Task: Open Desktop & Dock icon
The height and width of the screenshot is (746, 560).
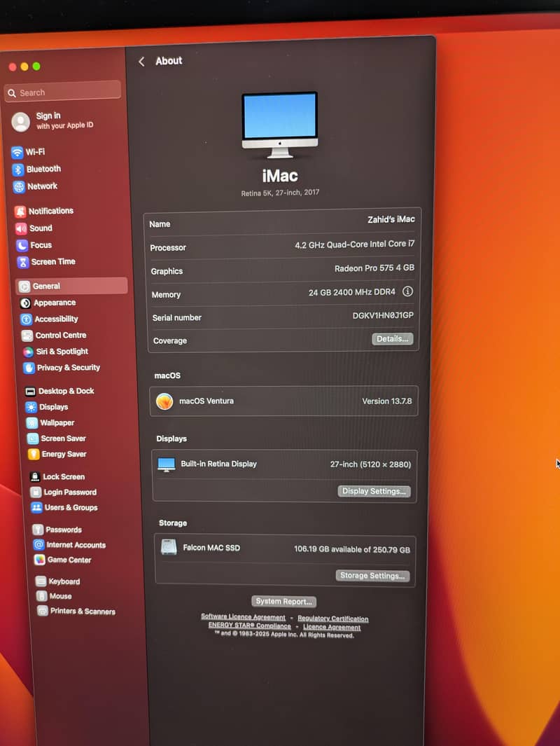Action: coord(31,392)
